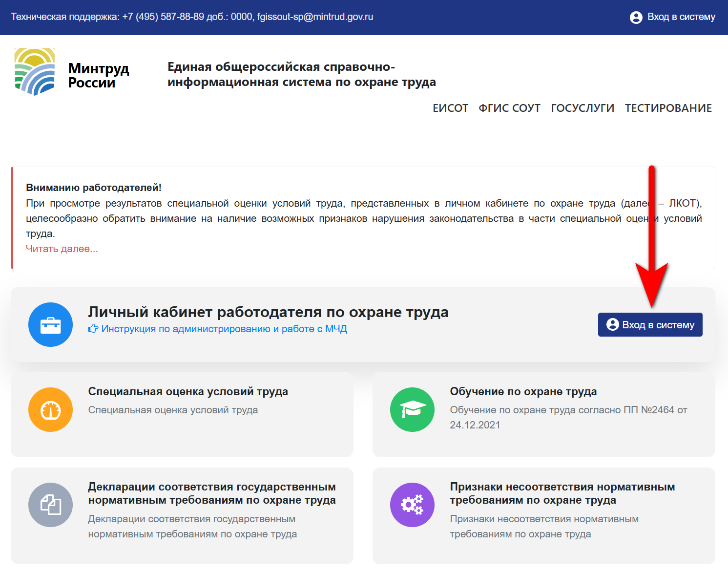
Task: Click gray documents icon for Декларации
Action: point(50,505)
